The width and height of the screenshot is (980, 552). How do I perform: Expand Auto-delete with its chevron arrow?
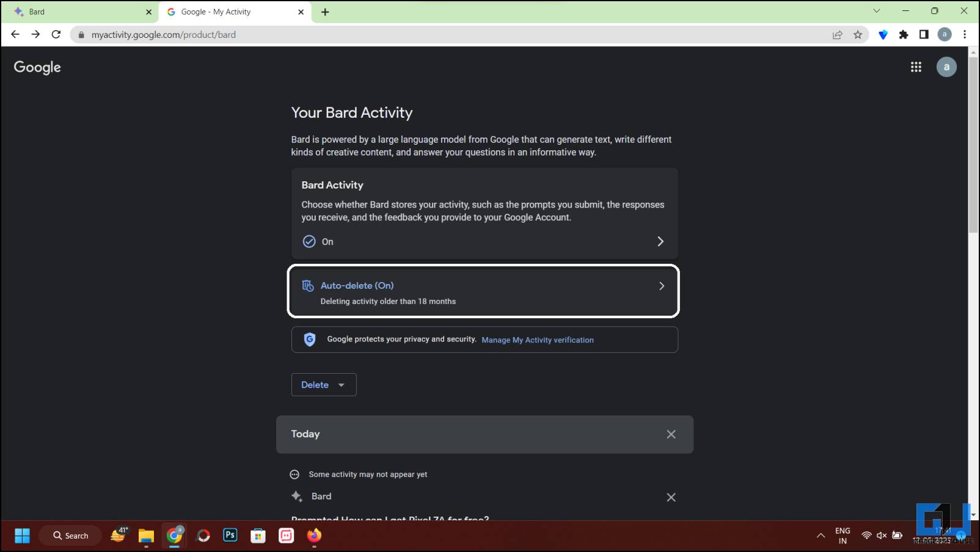pos(661,286)
